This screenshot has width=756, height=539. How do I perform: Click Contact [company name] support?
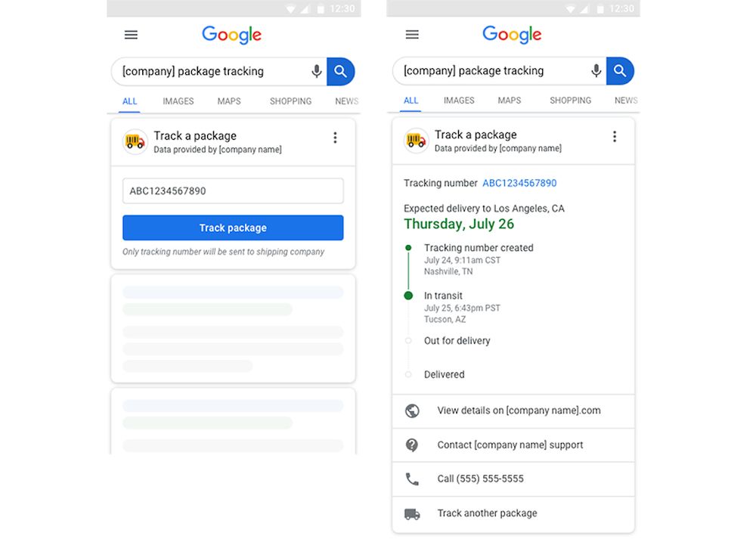[x=510, y=445]
